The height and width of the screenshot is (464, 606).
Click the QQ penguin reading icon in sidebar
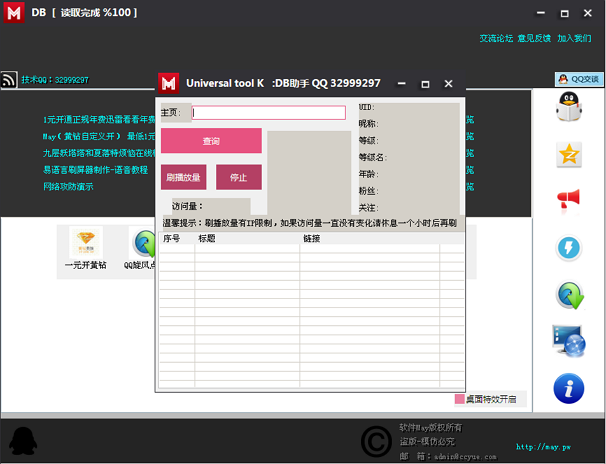(x=569, y=106)
